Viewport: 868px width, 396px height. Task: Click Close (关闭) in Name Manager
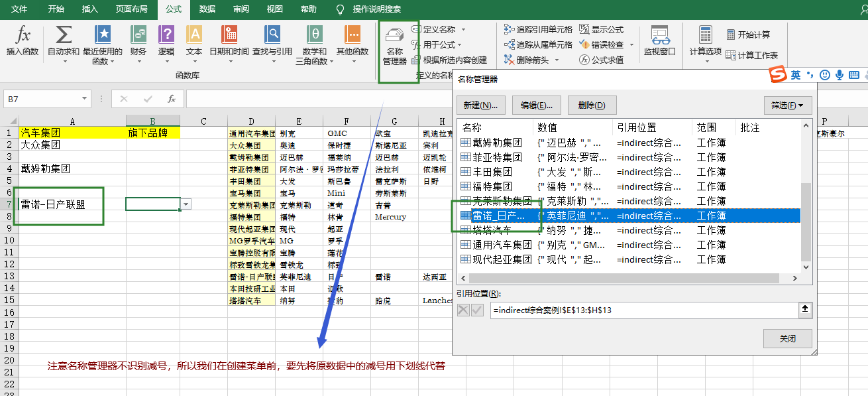tap(787, 338)
